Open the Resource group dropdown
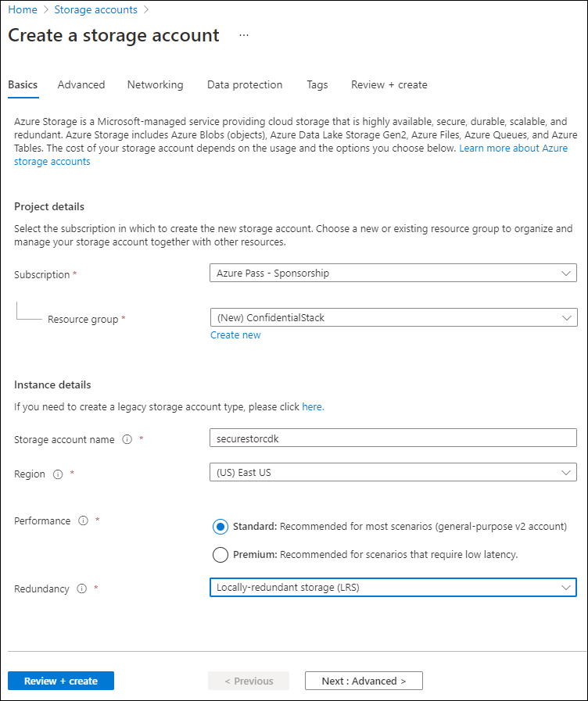 (x=393, y=317)
